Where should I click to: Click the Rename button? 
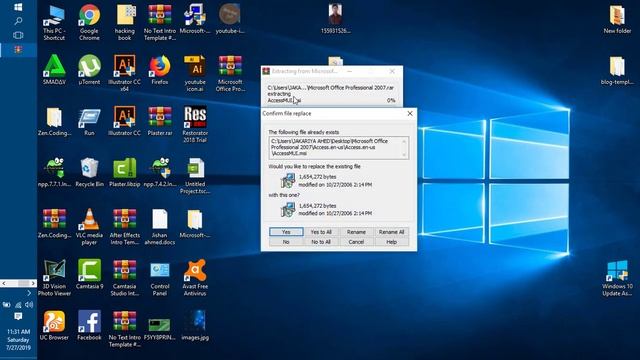coord(356,232)
